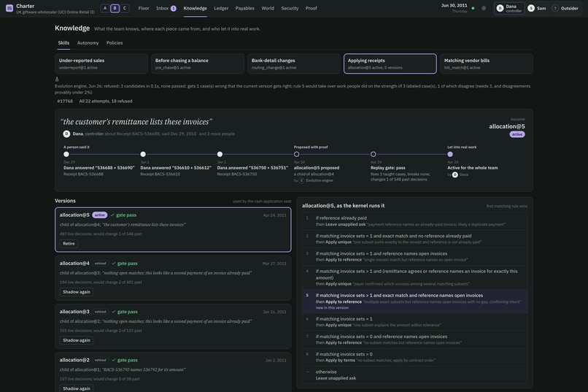Image resolution: width=588 pixels, height=392 pixels.
Task: Switch user to Outsider
Action: pos(565,8)
